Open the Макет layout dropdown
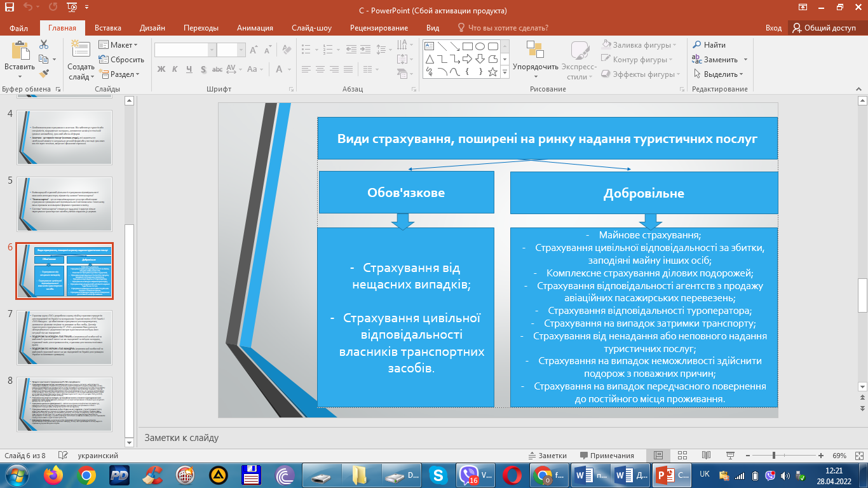The height and width of the screenshot is (488, 868). (118, 44)
